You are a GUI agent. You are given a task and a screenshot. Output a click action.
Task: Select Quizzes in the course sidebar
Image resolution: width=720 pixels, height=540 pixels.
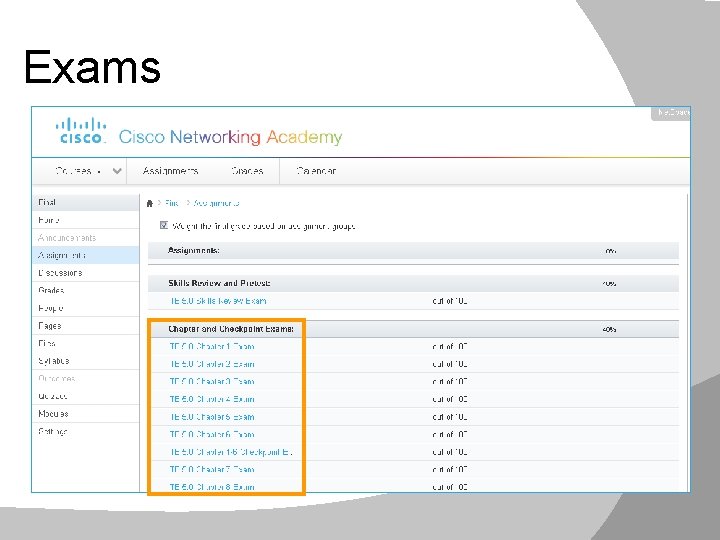click(x=85, y=396)
